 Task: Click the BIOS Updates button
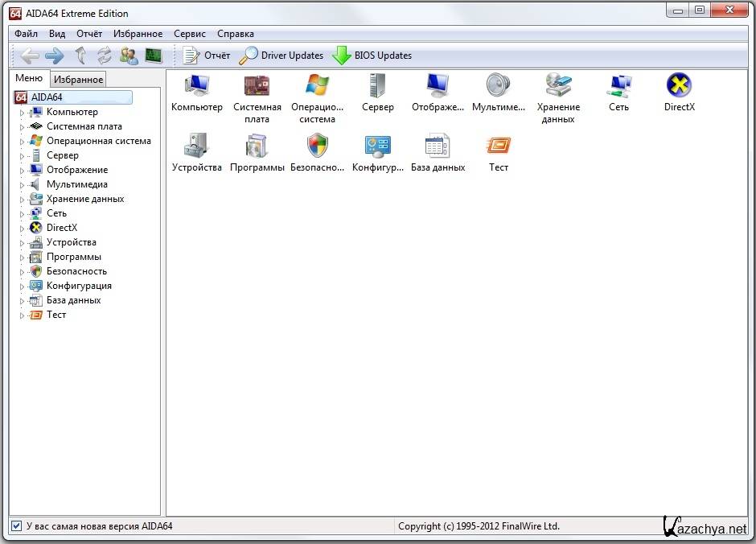tap(372, 56)
